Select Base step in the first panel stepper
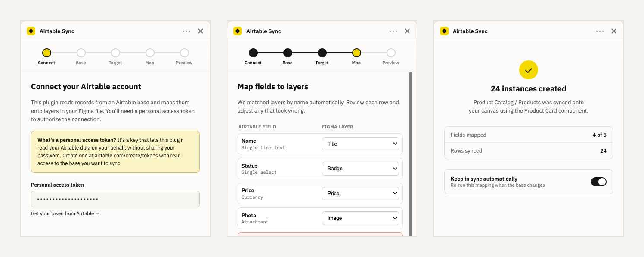 (x=81, y=56)
